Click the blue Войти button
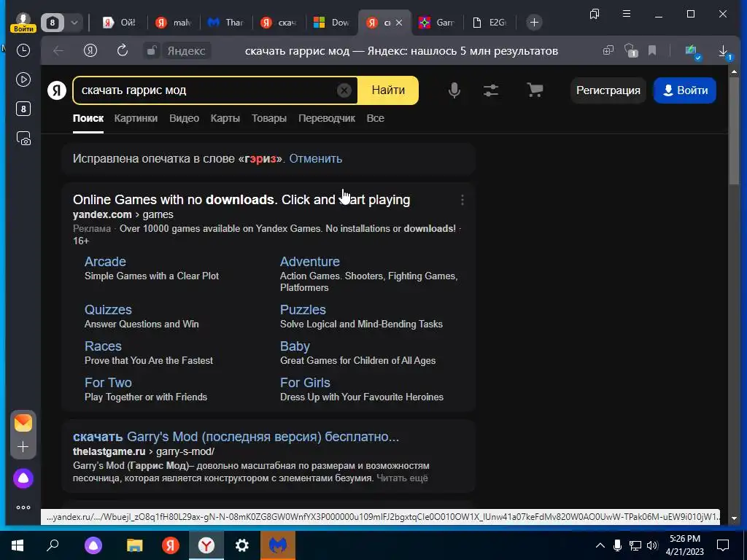The width and height of the screenshot is (747, 560). click(x=685, y=90)
